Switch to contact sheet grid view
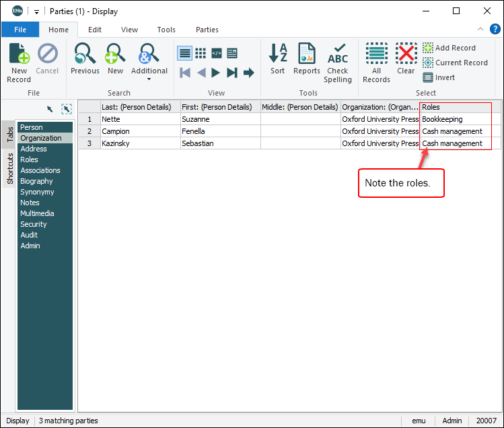Viewport: 504px width, 428px height. 201,53
